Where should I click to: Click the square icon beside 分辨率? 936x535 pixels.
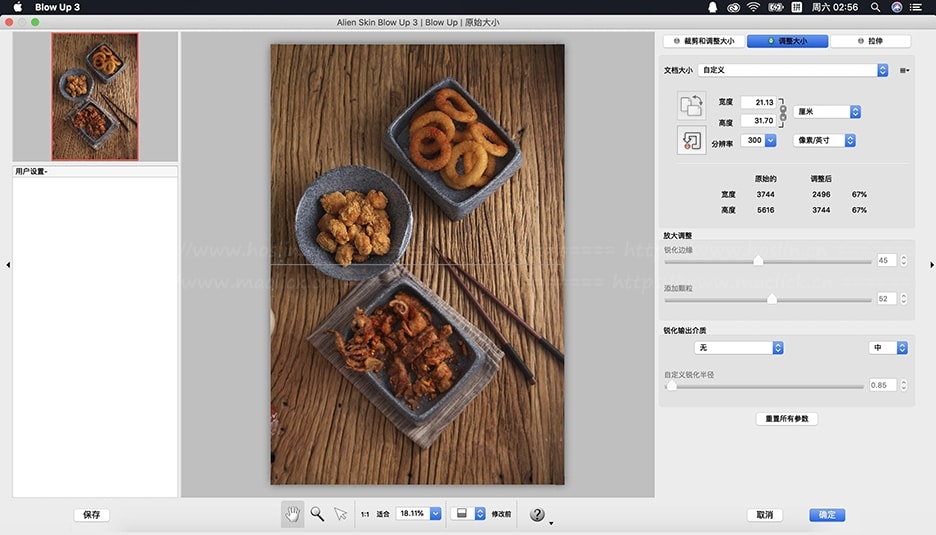coord(691,140)
